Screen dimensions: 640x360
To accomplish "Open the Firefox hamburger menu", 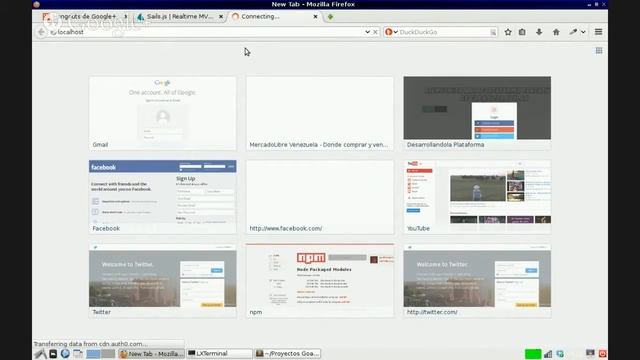I will [598, 32].
